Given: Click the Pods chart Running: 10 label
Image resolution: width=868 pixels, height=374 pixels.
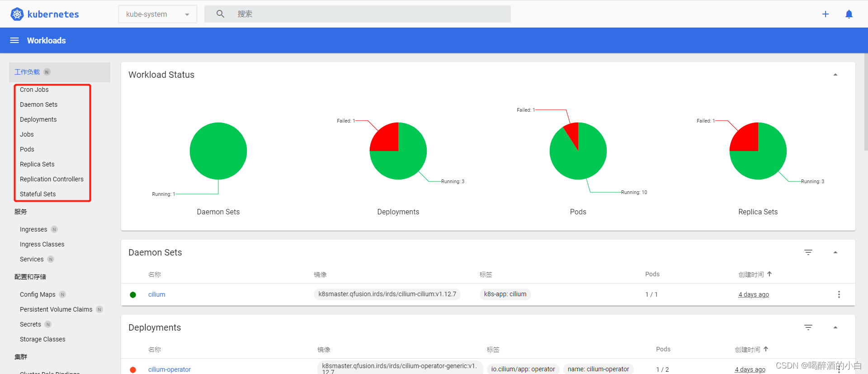Looking at the screenshot, I should pyautogui.click(x=634, y=192).
